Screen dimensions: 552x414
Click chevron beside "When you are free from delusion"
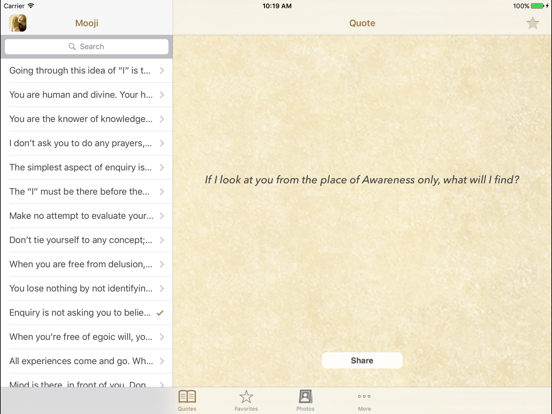[x=162, y=264]
